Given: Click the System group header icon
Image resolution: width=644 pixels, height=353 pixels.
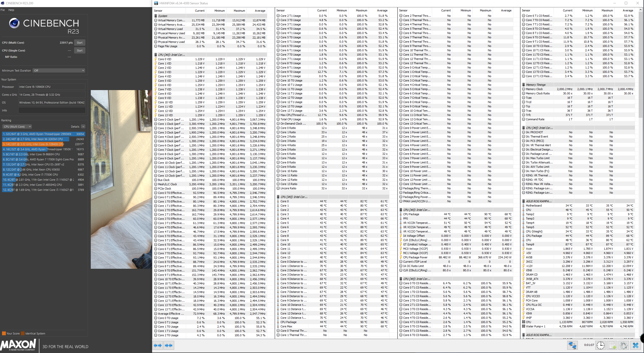Looking at the screenshot, I should pyautogui.click(x=156, y=16).
